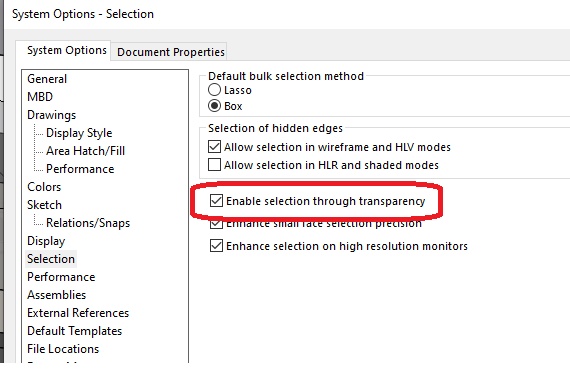
Task: Select the Lasso radio button
Action: 214,90
